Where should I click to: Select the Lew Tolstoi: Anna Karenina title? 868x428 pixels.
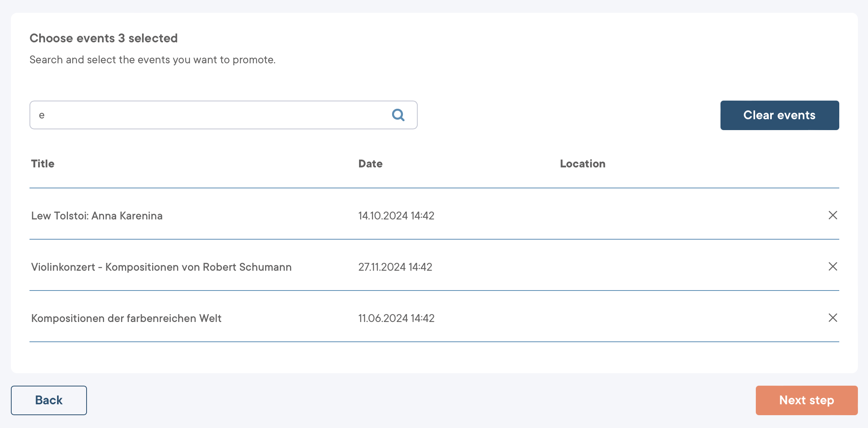[97, 216]
